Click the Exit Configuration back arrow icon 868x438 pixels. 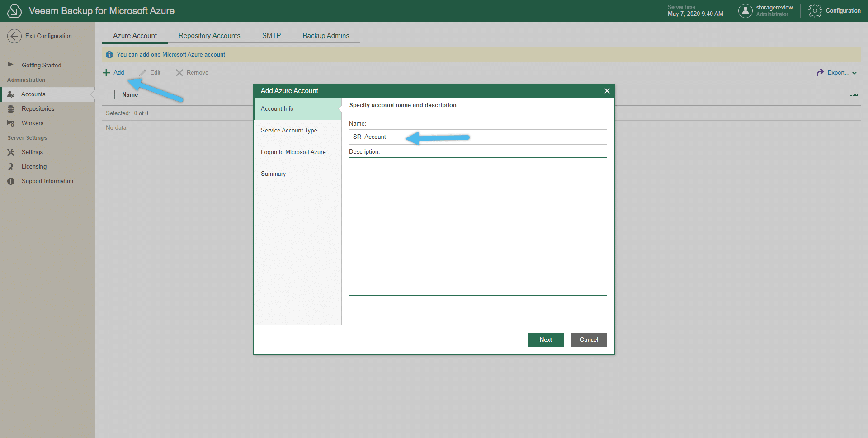click(x=14, y=36)
